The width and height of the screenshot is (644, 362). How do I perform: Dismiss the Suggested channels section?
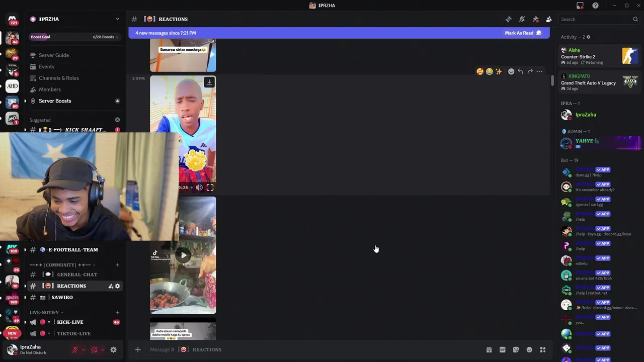coord(117,120)
